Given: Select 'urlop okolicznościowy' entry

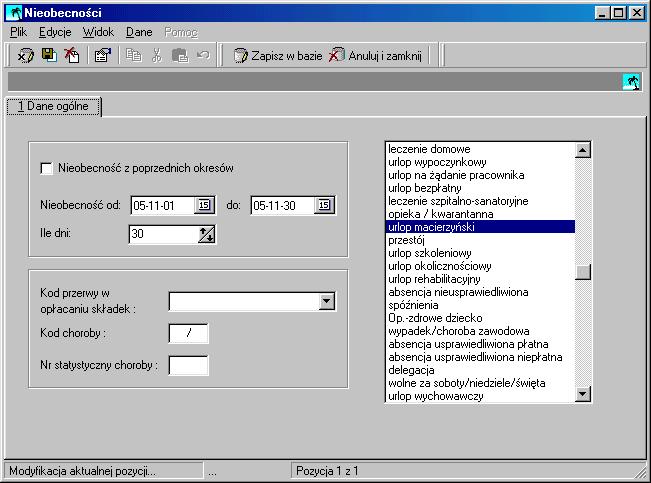Looking at the screenshot, I should point(480,266).
